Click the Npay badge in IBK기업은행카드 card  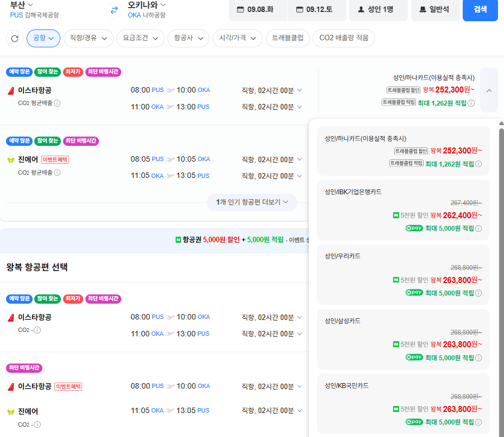(x=414, y=228)
